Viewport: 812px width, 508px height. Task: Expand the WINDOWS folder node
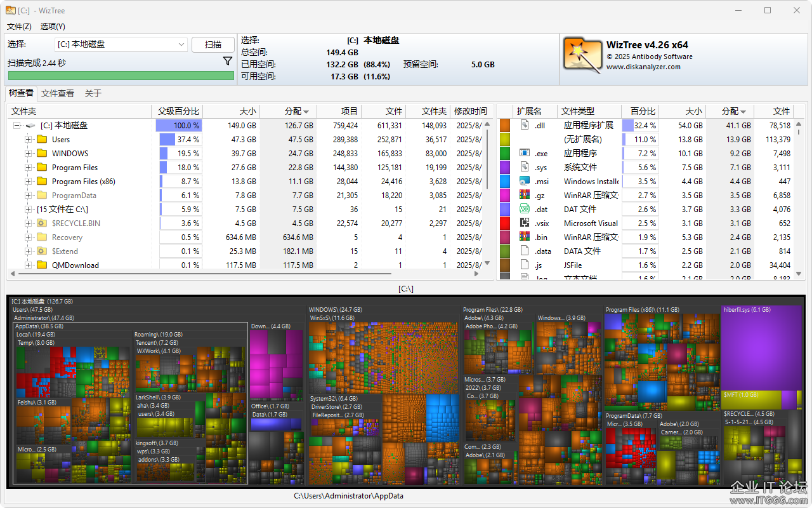pos(28,154)
